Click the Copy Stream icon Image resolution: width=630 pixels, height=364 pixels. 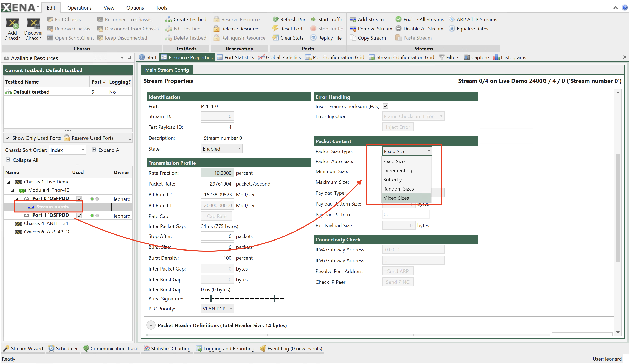click(353, 38)
